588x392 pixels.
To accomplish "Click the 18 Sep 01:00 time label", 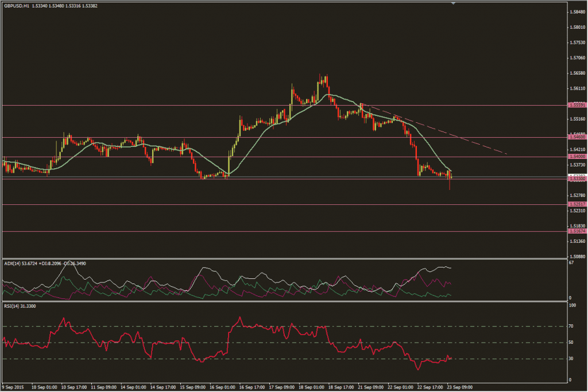I will click(x=311, y=387).
